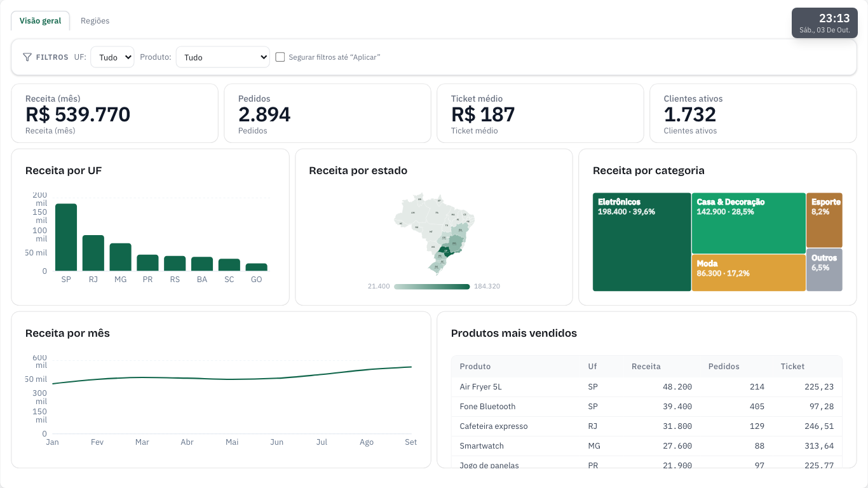This screenshot has height=488, width=868.
Task: Select the "R$ 187" Ticket médio value
Action: coord(483,114)
